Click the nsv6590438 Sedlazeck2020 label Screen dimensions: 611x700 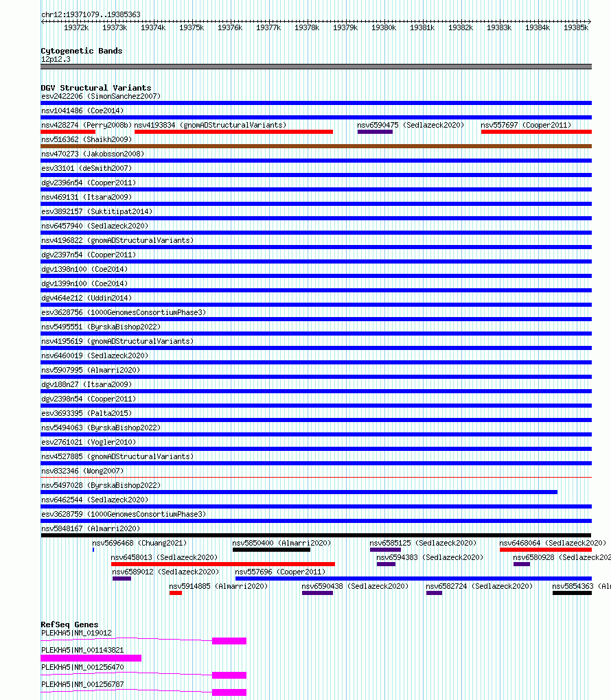[x=355, y=585]
